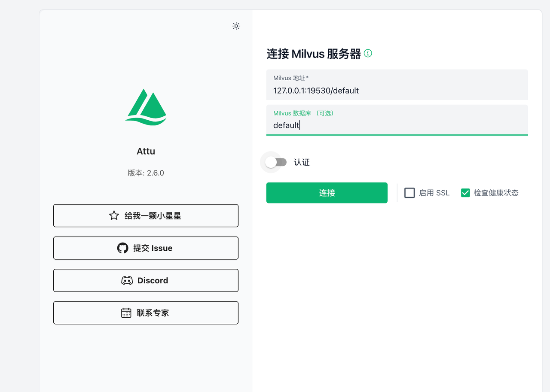The height and width of the screenshot is (392, 550).
Task: Open the 联系专家 button
Action: (x=146, y=313)
